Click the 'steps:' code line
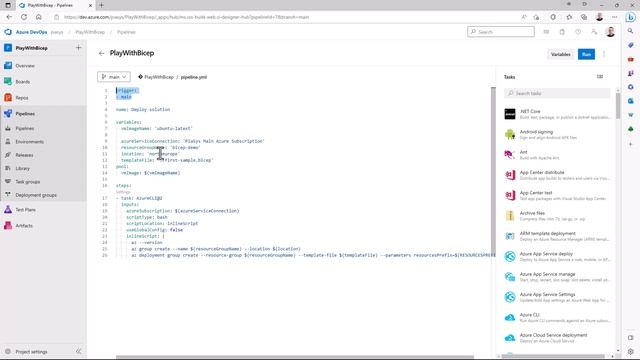640x360 pixels. pyautogui.click(x=124, y=186)
